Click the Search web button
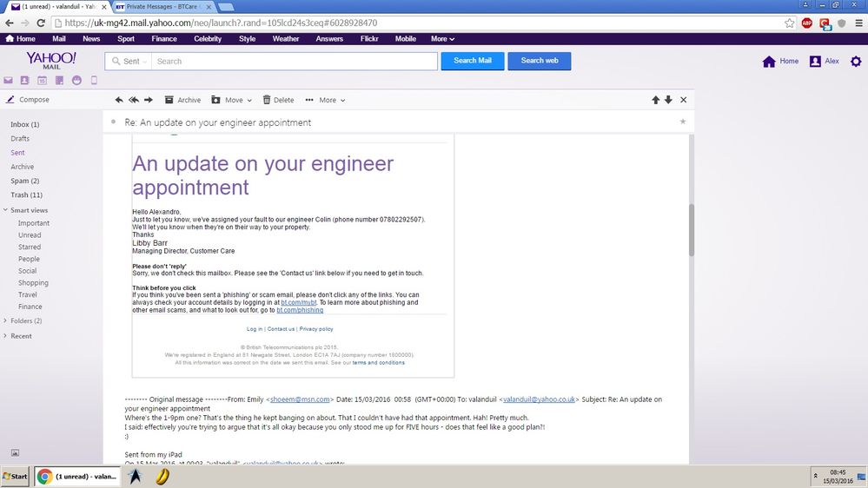Image resolution: width=868 pixels, height=488 pixels. click(x=540, y=61)
